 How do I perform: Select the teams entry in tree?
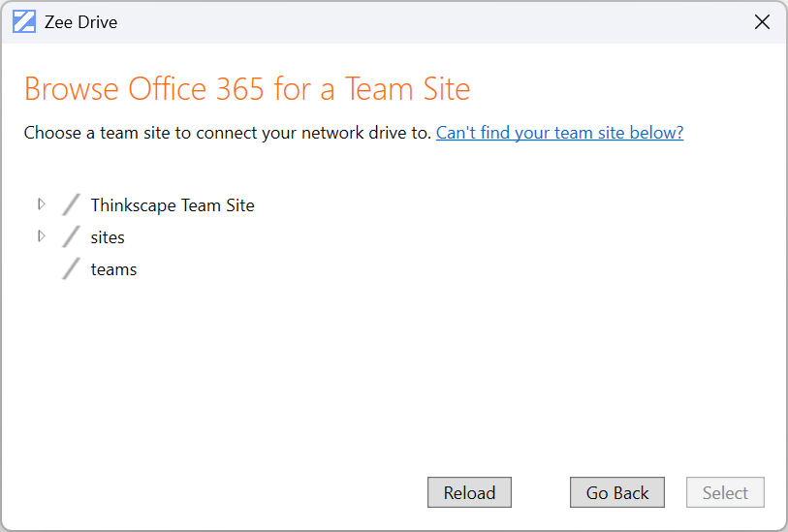point(113,269)
